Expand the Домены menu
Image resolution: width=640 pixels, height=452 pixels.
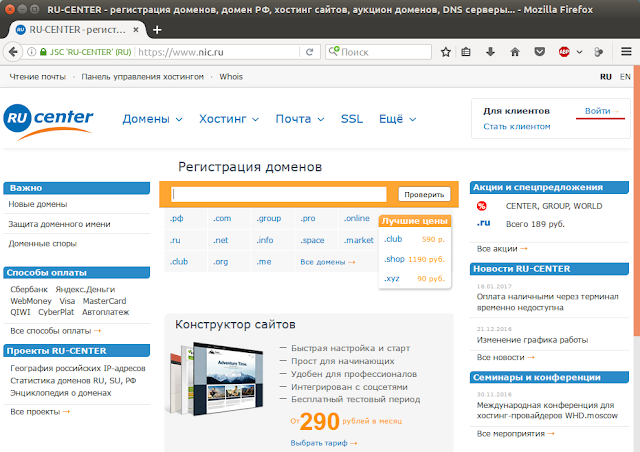(x=152, y=119)
